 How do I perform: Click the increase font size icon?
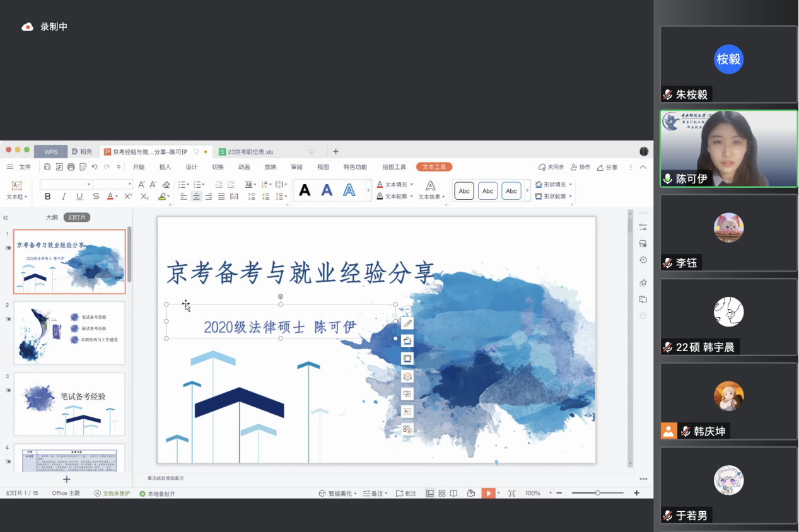pyautogui.click(x=141, y=185)
